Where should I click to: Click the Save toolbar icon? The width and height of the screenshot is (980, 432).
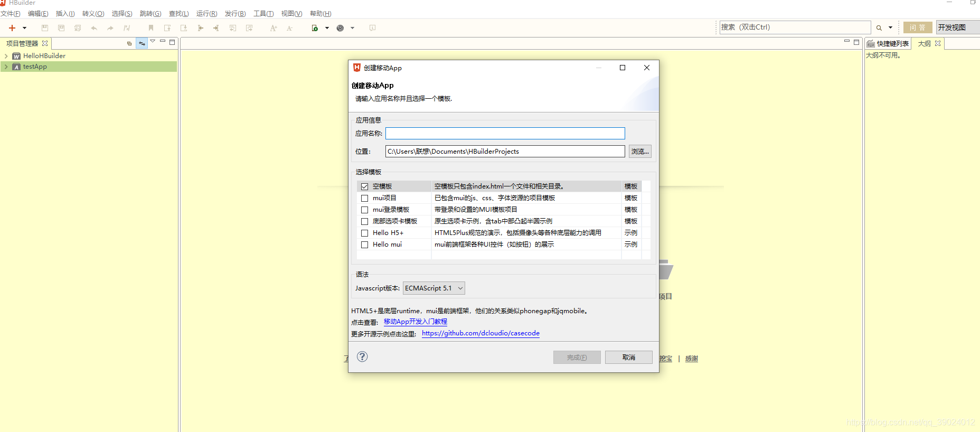tap(45, 28)
